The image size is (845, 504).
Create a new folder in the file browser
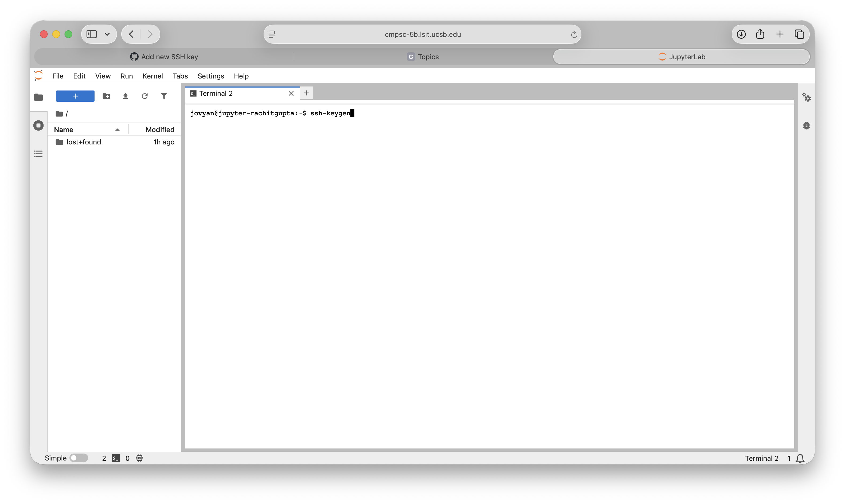pyautogui.click(x=106, y=96)
